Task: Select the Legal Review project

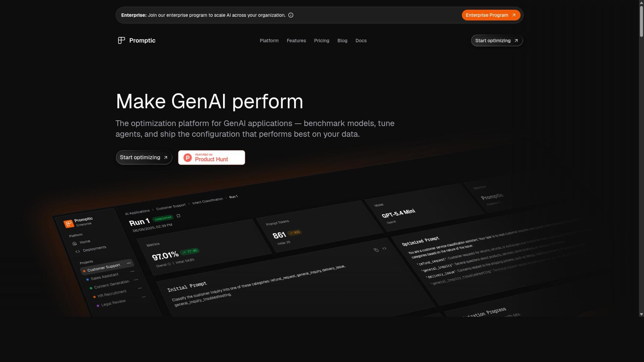Action: click(x=113, y=303)
